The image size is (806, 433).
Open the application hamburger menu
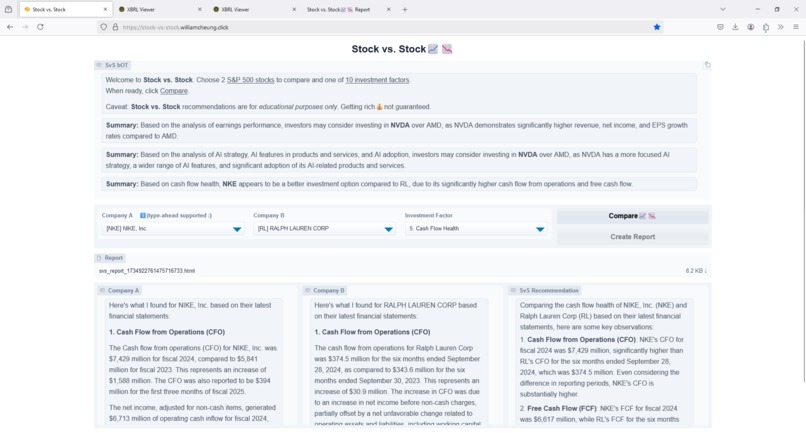click(x=796, y=27)
